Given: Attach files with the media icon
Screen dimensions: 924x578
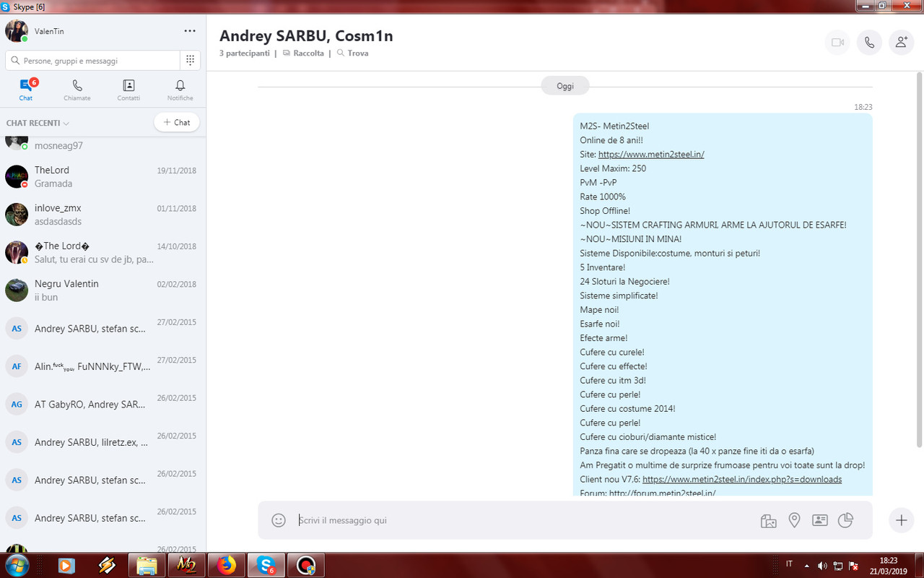Looking at the screenshot, I should [x=768, y=520].
